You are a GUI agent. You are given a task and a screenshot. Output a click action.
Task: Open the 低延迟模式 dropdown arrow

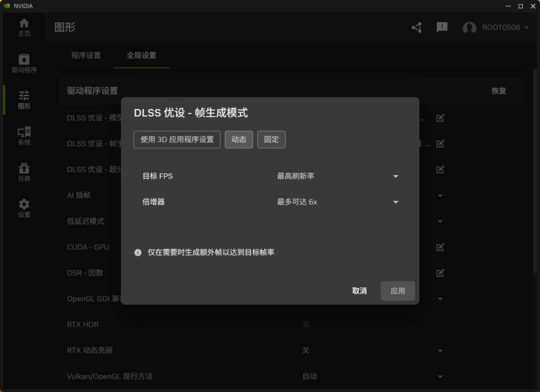(x=440, y=221)
